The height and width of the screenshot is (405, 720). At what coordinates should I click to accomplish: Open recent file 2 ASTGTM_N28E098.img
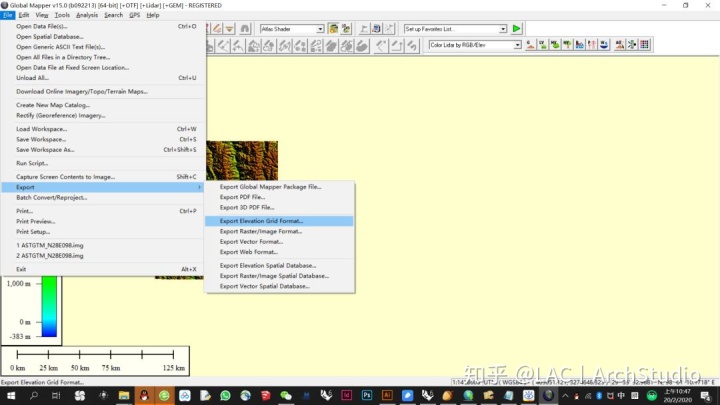pos(102,256)
